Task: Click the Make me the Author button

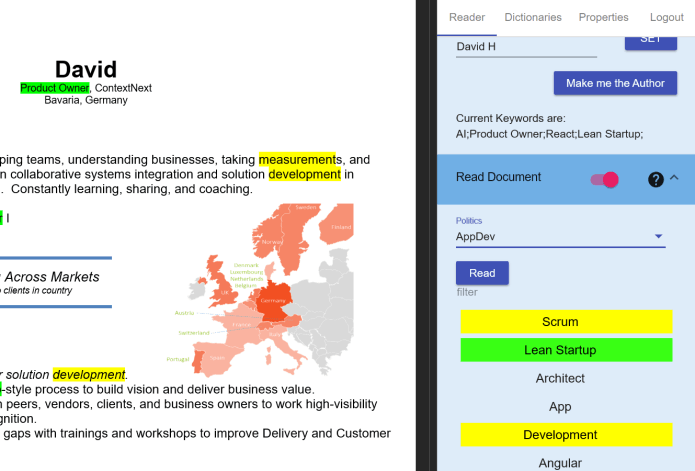Action: point(615,83)
